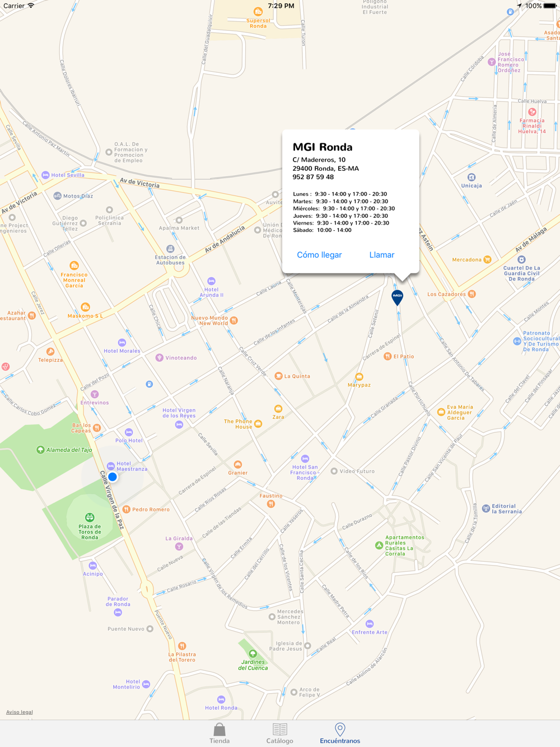Tap the Telepizza icon
Screen dimensions: 560x747
click(50, 352)
